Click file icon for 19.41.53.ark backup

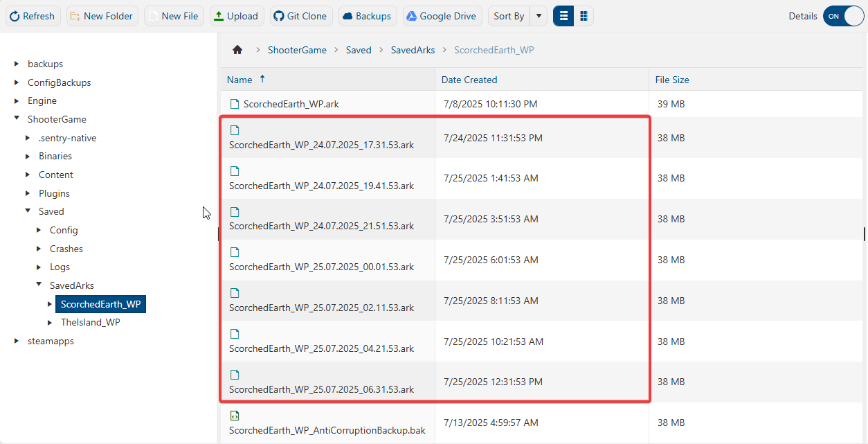[x=234, y=170]
